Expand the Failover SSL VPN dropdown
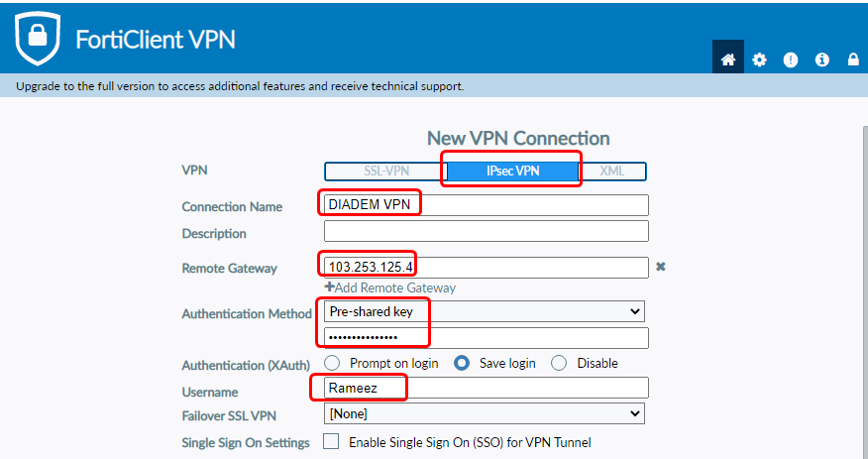The height and width of the screenshot is (459, 868). 485,413
